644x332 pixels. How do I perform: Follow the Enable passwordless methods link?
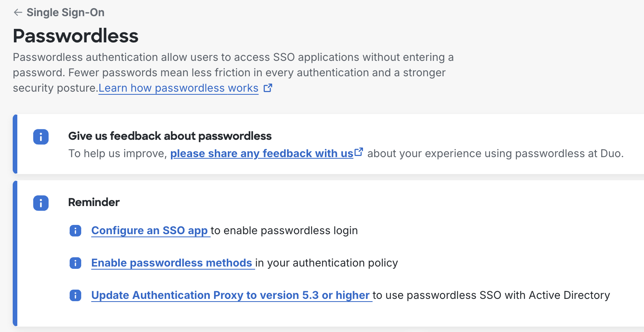172,263
